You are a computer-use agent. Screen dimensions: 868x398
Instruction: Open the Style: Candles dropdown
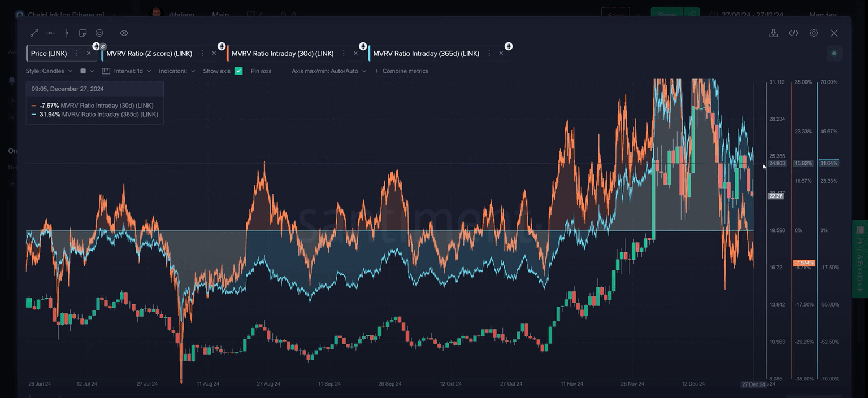(x=49, y=71)
